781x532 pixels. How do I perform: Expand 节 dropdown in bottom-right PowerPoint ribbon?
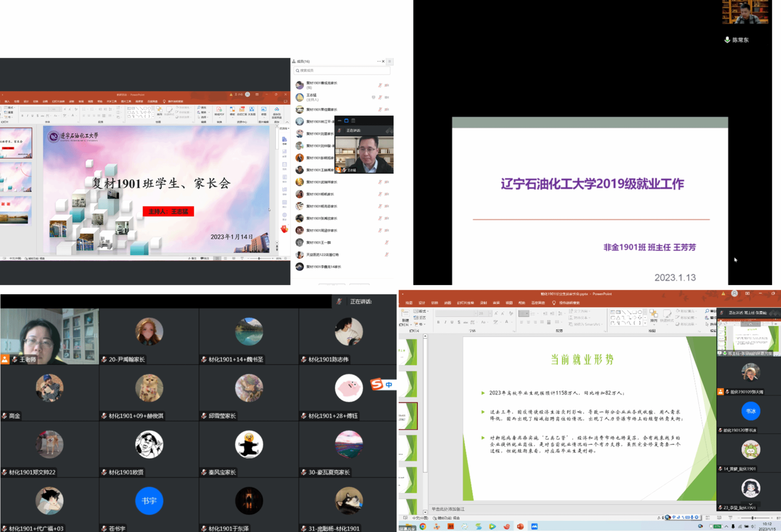click(419, 324)
